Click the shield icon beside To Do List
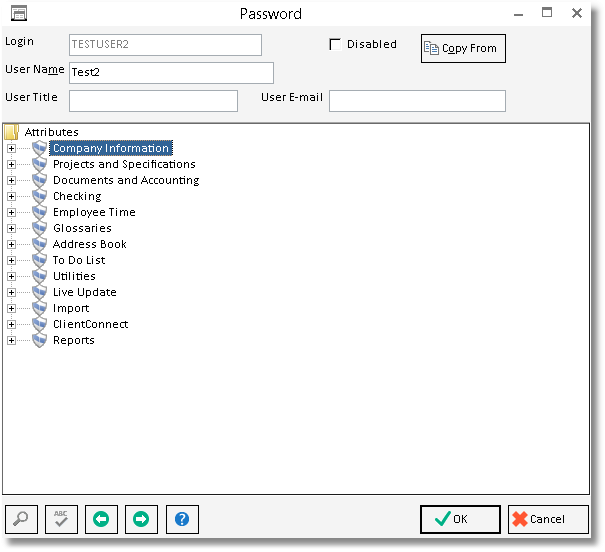 click(39, 260)
